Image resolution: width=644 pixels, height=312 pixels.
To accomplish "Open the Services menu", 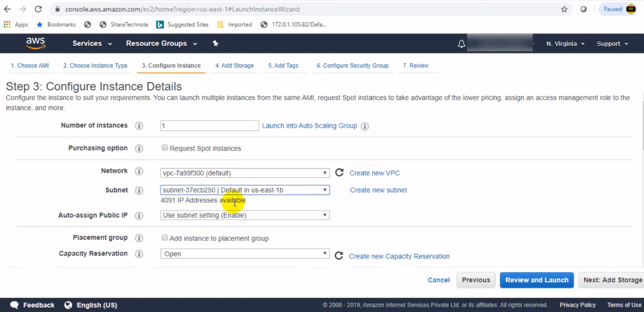I will click(92, 43).
